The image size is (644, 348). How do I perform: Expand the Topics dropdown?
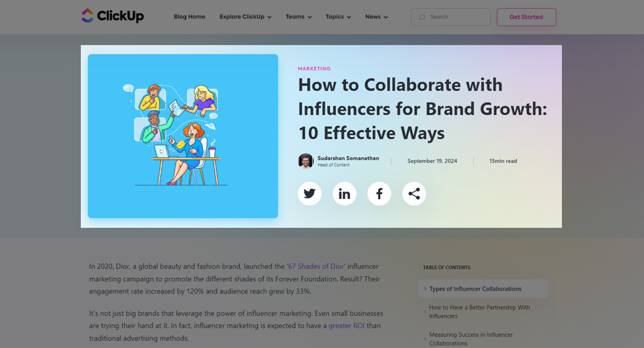click(338, 17)
